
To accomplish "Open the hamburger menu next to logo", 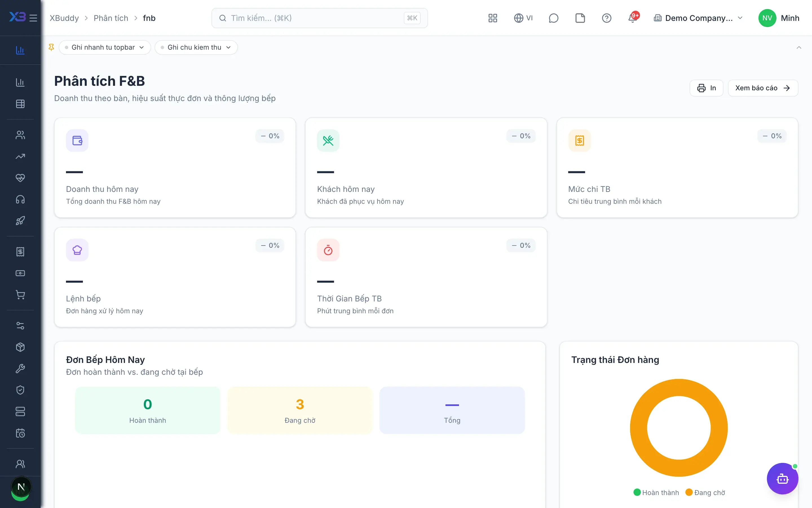I will (x=33, y=18).
